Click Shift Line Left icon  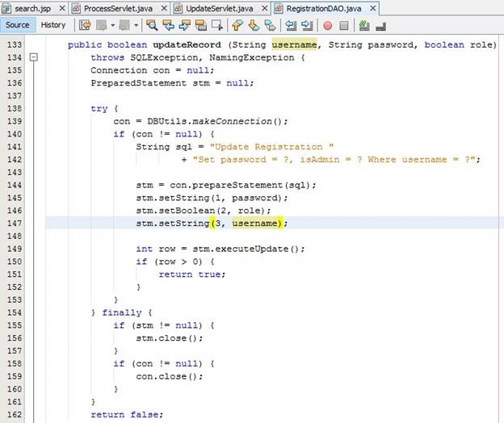[x=291, y=25]
